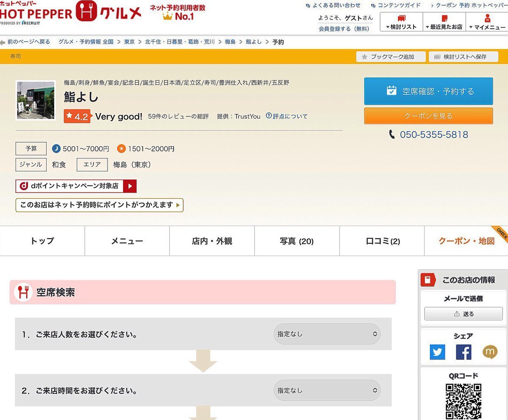Click the Twitter share icon
The width and height of the screenshot is (508, 420).
(x=437, y=352)
